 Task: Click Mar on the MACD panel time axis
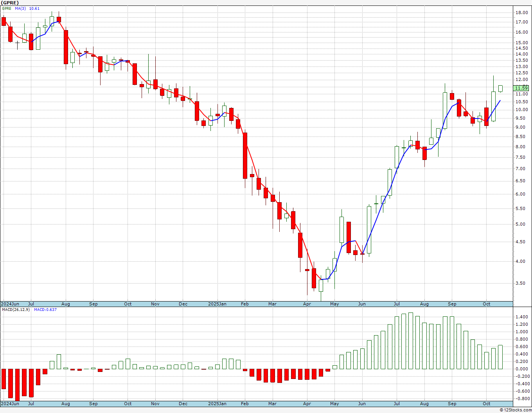273,404
